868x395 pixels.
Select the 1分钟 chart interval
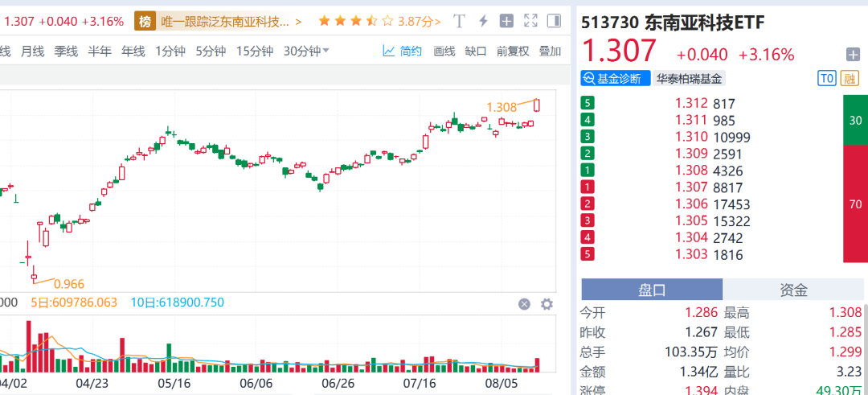click(x=170, y=51)
